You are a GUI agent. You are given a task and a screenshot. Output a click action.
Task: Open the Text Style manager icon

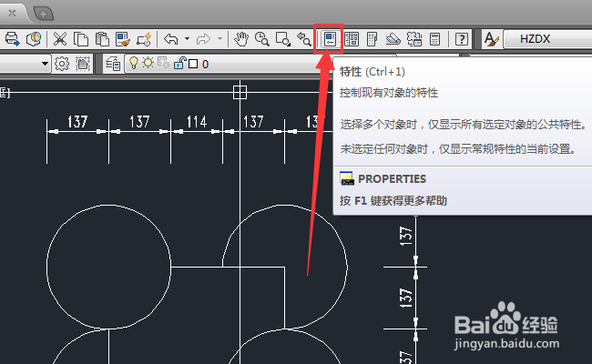point(492,39)
